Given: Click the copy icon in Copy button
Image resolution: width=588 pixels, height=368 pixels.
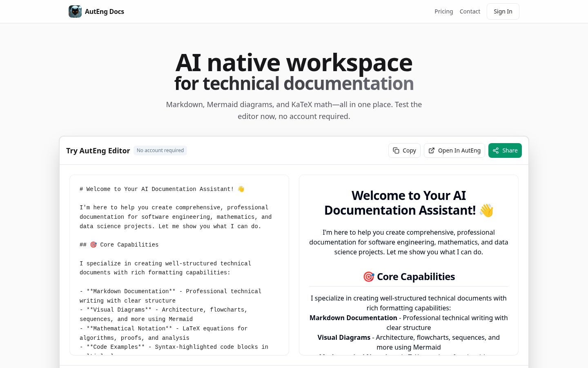Looking at the screenshot, I should point(396,150).
